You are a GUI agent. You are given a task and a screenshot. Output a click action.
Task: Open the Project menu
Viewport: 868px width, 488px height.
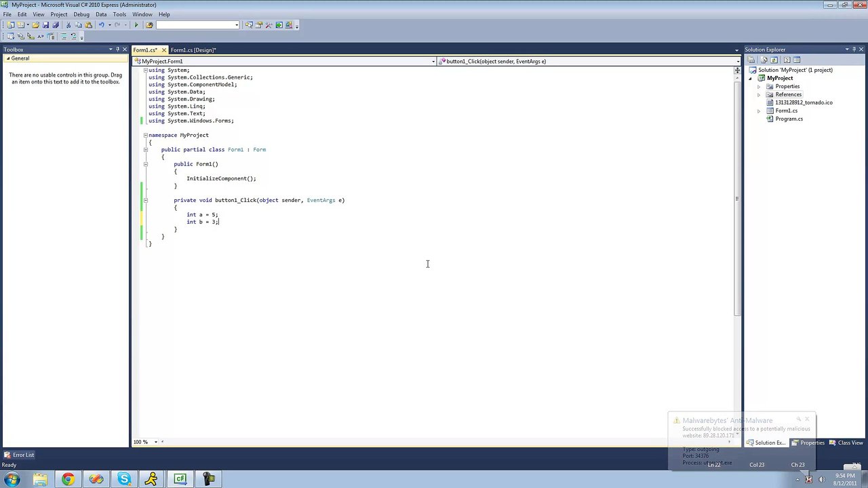coord(58,14)
